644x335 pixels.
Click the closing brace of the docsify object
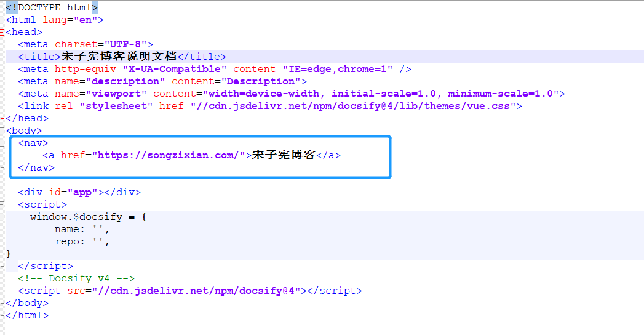coord(8,254)
